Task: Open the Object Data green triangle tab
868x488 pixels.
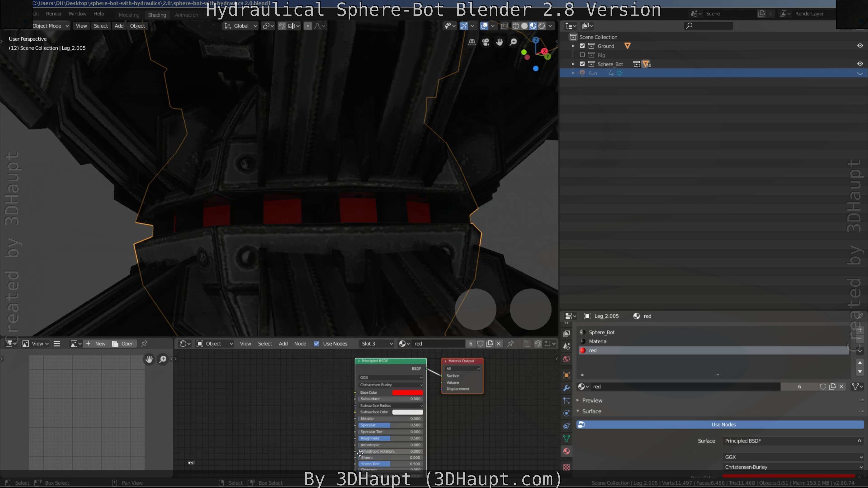Action: (x=566, y=439)
